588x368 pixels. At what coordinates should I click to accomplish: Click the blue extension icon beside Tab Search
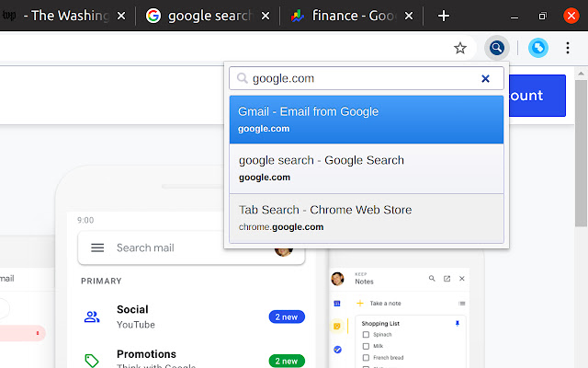(539, 48)
